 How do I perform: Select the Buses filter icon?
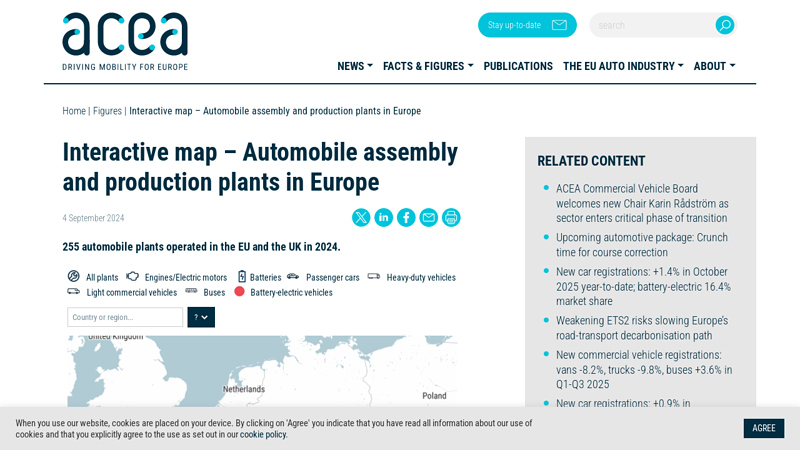tap(191, 291)
